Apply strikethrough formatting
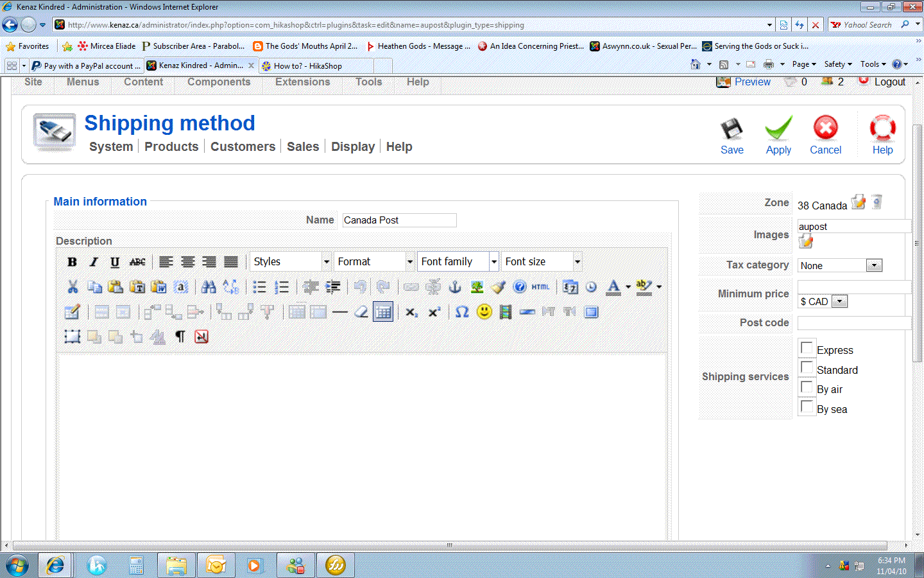Screen dimensions: 924x578 point(137,262)
